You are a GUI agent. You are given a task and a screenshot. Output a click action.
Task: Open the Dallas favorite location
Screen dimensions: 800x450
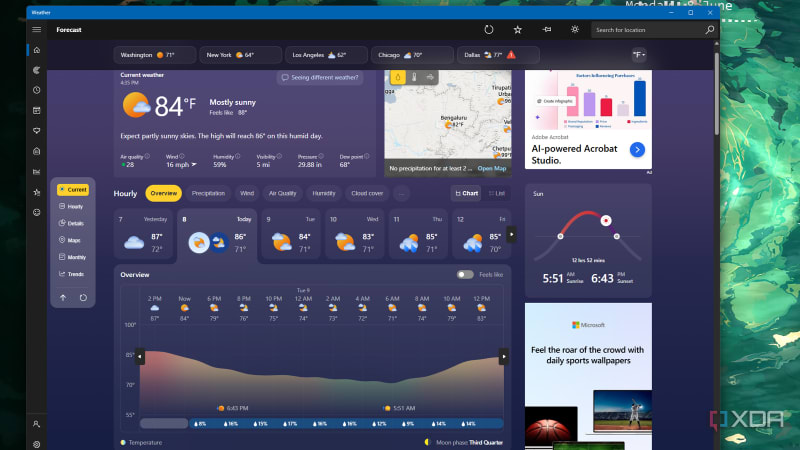click(x=498, y=55)
